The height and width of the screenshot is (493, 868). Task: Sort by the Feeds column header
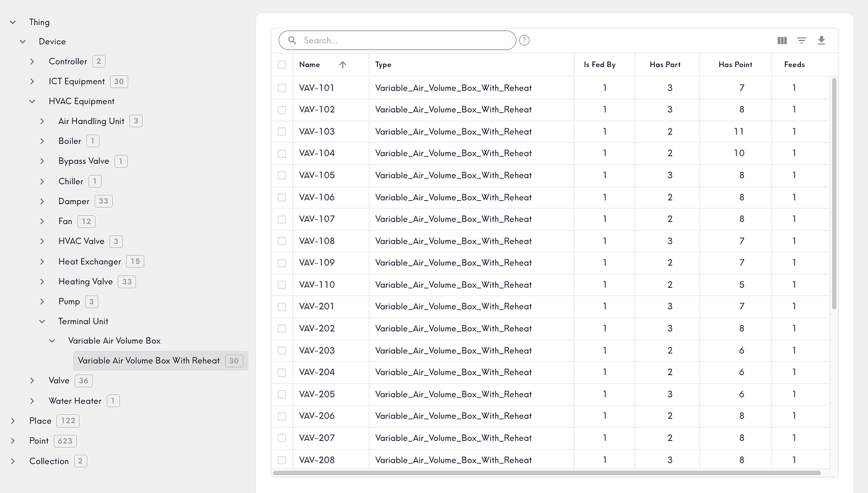[x=794, y=64]
